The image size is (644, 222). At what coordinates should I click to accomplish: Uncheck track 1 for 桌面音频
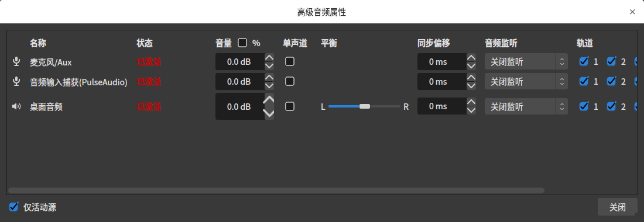pyautogui.click(x=584, y=106)
